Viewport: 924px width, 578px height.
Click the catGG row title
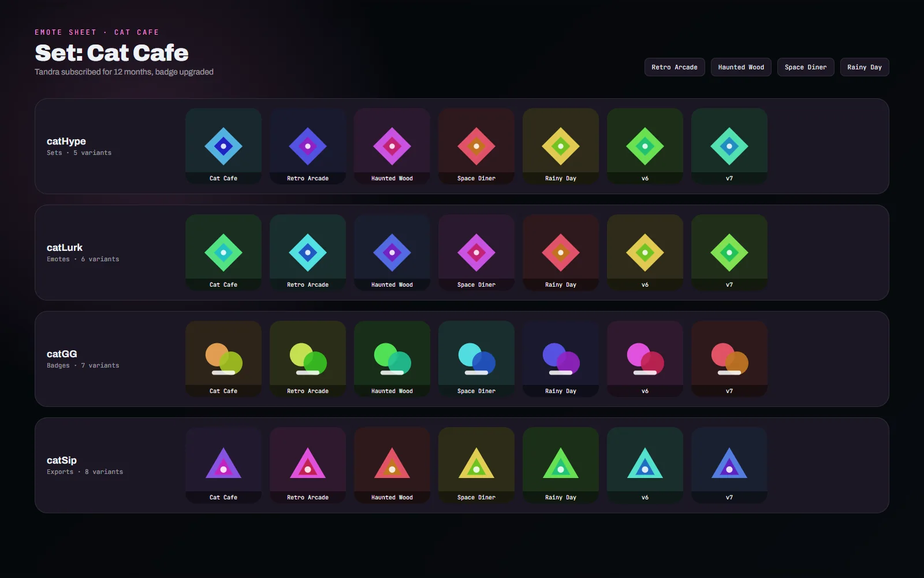pyautogui.click(x=62, y=354)
